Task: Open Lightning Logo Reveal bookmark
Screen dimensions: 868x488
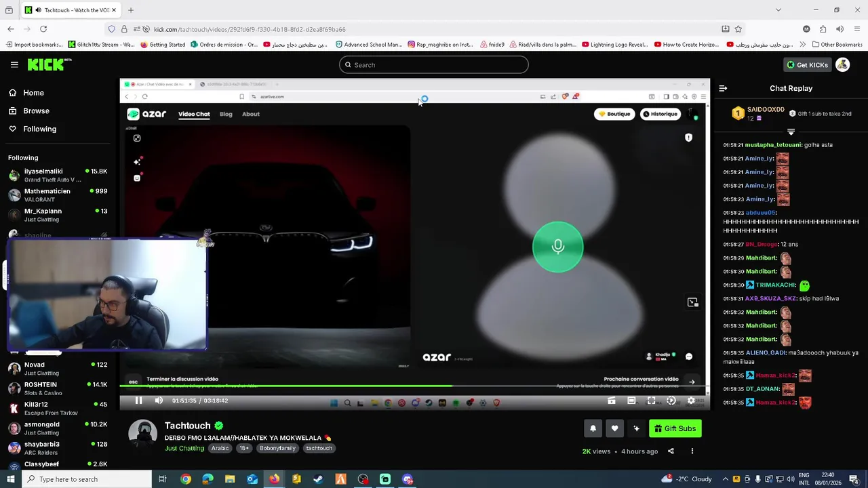Action: coord(614,45)
